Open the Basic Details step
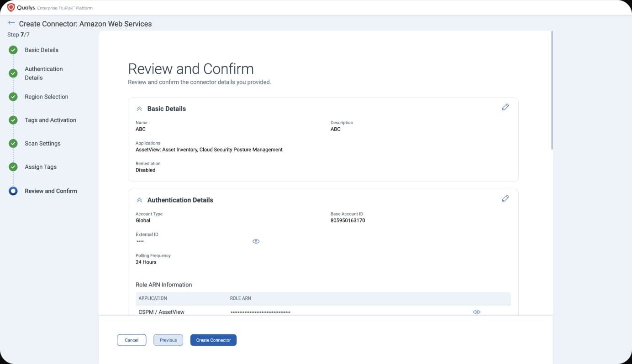Screen dimensions: 632x364 pyautogui.click(x=42, y=50)
